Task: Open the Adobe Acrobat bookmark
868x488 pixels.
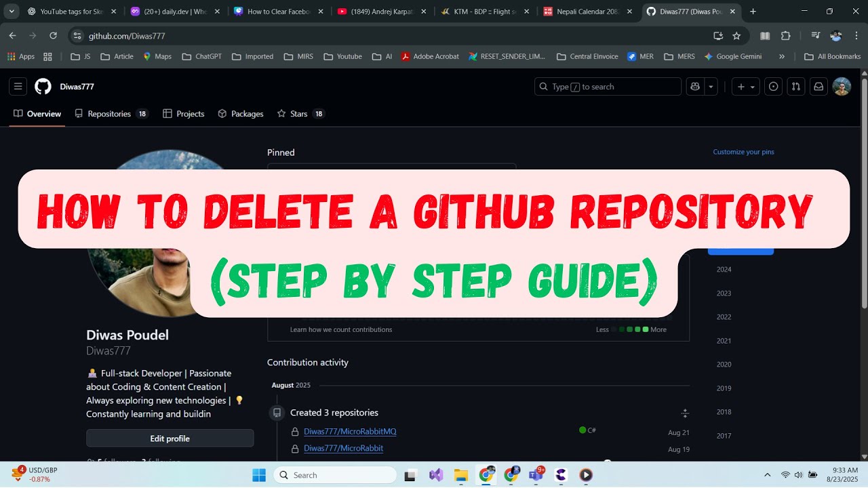Action: [430, 56]
